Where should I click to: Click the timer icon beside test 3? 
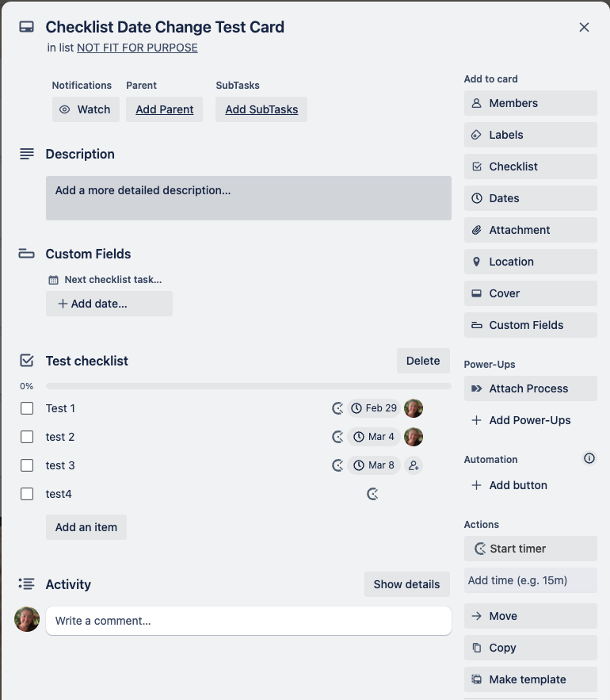click(337, 465)
